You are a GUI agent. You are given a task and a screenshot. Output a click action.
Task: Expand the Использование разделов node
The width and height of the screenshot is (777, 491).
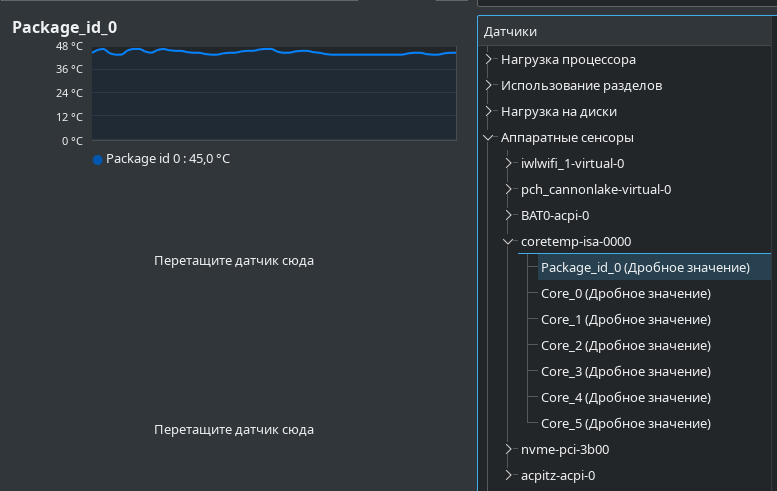(x=489, y=85)
